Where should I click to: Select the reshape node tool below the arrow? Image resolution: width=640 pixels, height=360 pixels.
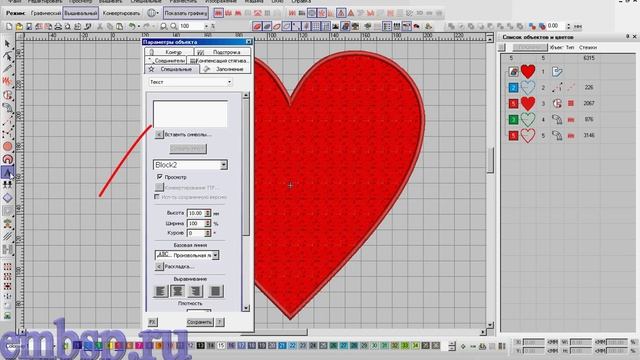click(x=7, y=56)
